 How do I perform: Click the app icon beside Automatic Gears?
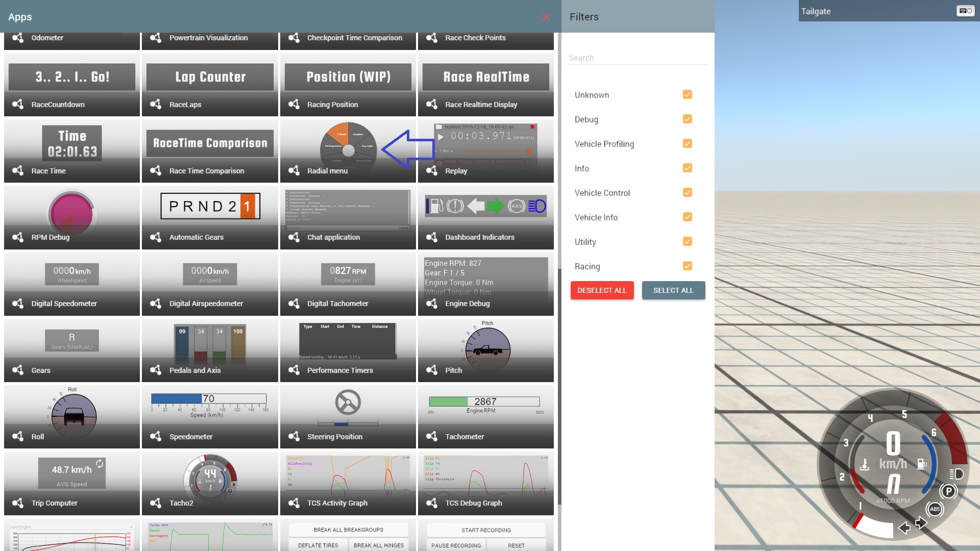tap(156, 237)
